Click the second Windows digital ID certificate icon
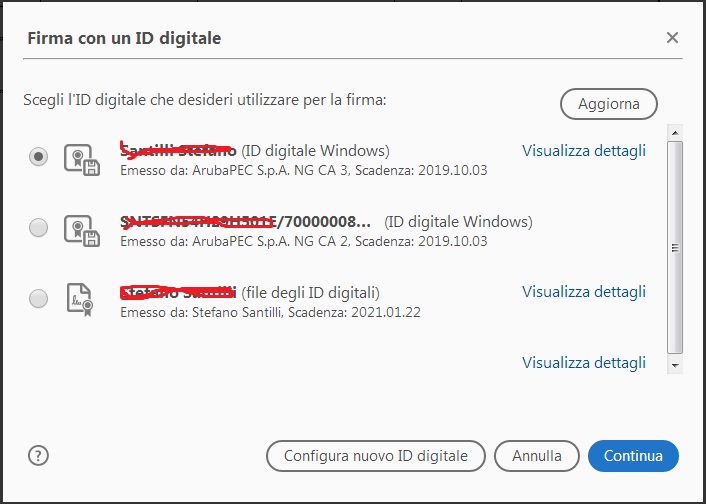The width and height of the screenshot is (706, 504). click(x=81, y=231)
